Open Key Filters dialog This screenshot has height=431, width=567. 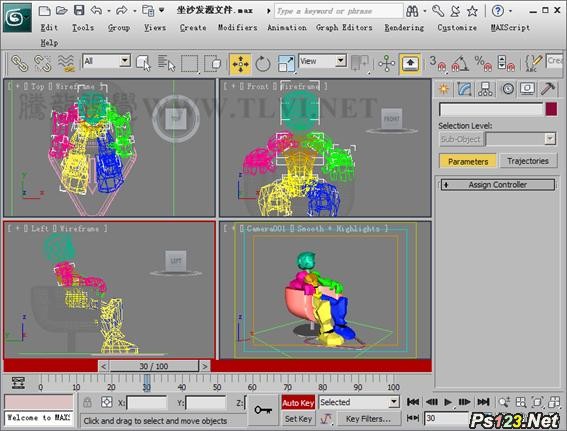coord(368,419)
